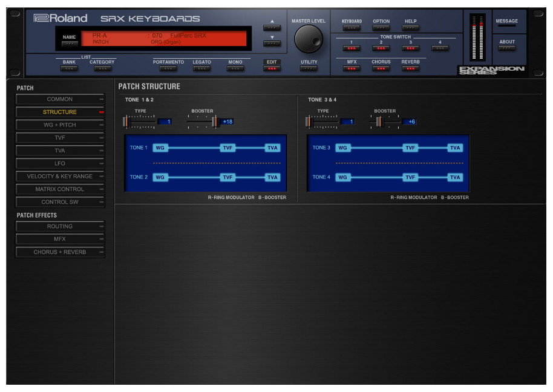The width and height of the screenshot is (553, 392).
Task: Click the TONE 1 TVA block
Action: (x=272, y=148)
